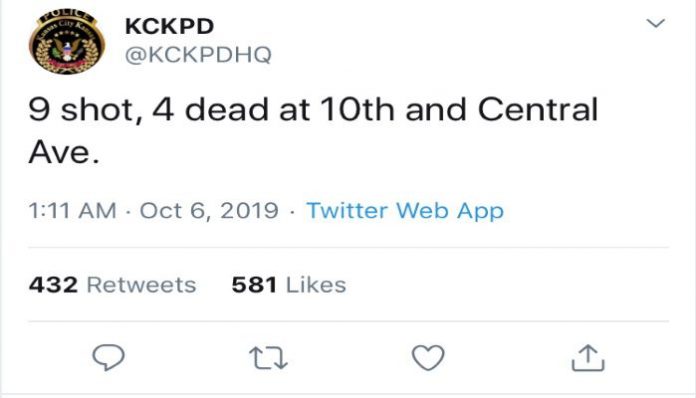View the list of 581 Likes
696x398 pixels.
pyautogui.click(x=289, y=285)
